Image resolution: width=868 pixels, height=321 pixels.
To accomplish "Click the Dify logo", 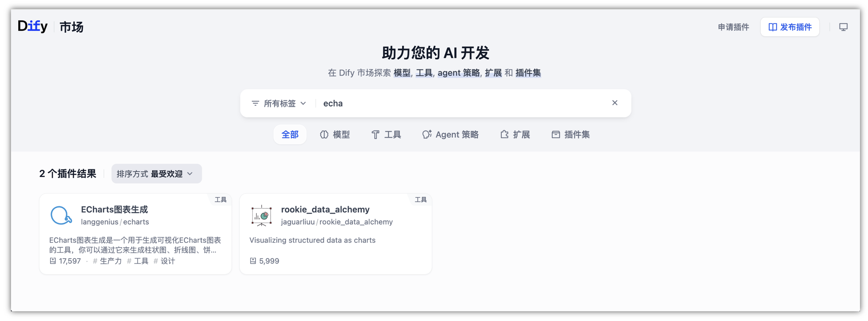I will click(x=33, y=26).
